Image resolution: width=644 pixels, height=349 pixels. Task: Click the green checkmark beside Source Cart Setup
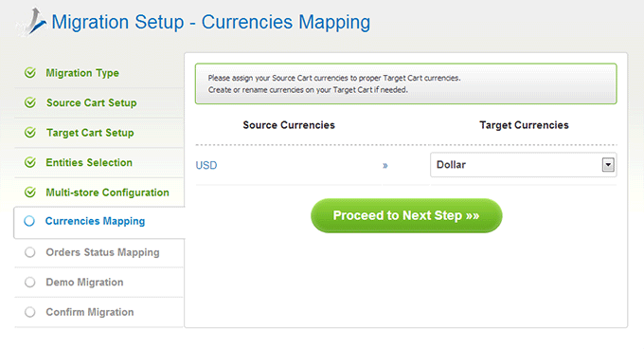tap(30, 102)
